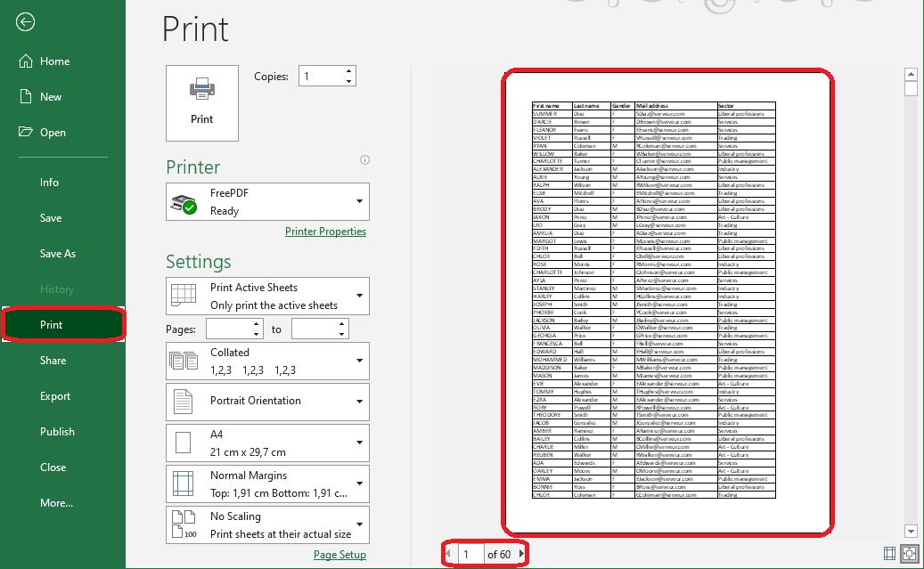Toggle the Zoom to Page icon
Image resolution: width=924 pixels, height=569 pixels.
click(x=911, y=554)
